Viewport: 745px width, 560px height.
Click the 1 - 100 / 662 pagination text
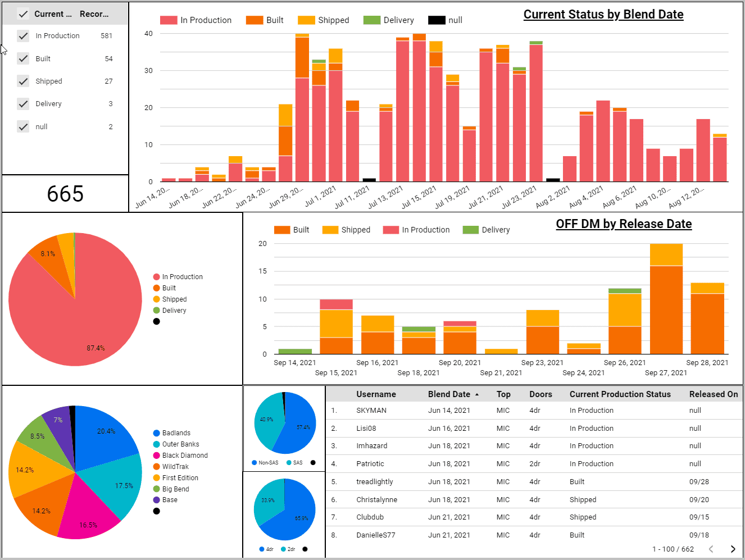(673, 549)
